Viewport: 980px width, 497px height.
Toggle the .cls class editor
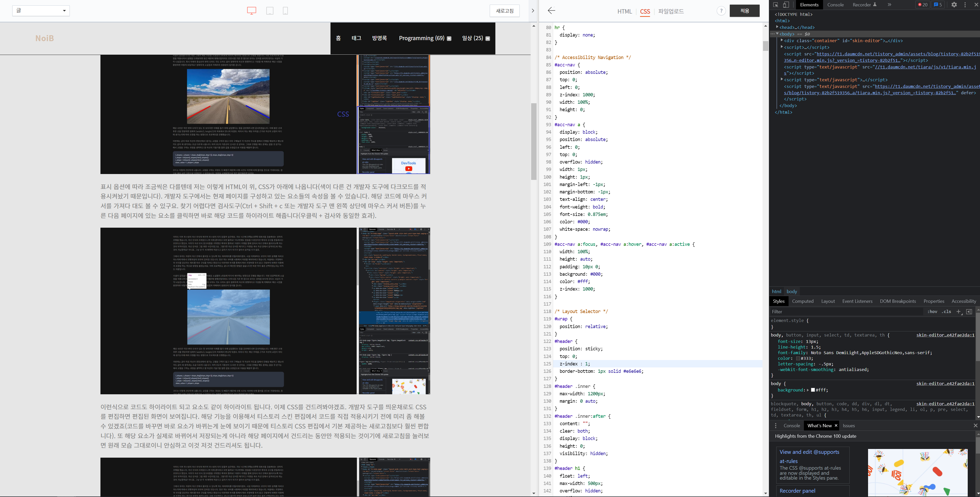(x=946, y=312)
